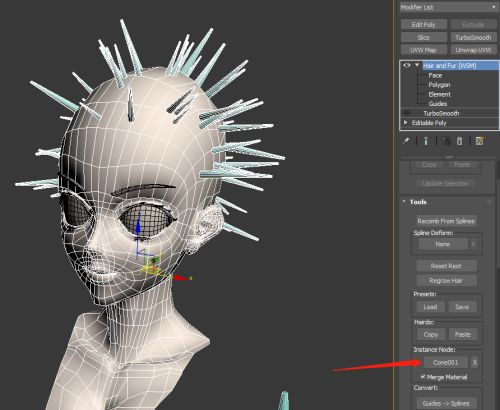
Task: Click the Regrow Hair button
Action: [x=446, y=281]
